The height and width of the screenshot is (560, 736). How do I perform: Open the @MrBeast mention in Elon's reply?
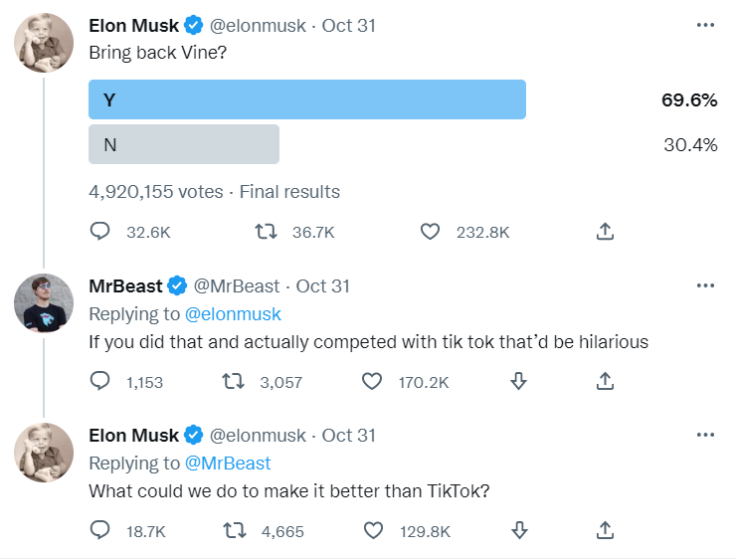[x=228, y=464]
